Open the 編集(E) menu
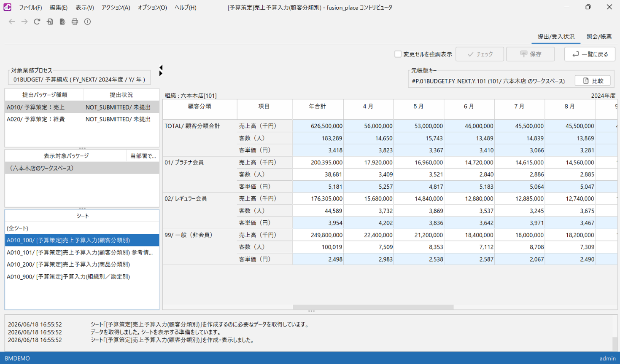Image resolution: width=620 pixels, height=364 pixels. tap(58, 8)
